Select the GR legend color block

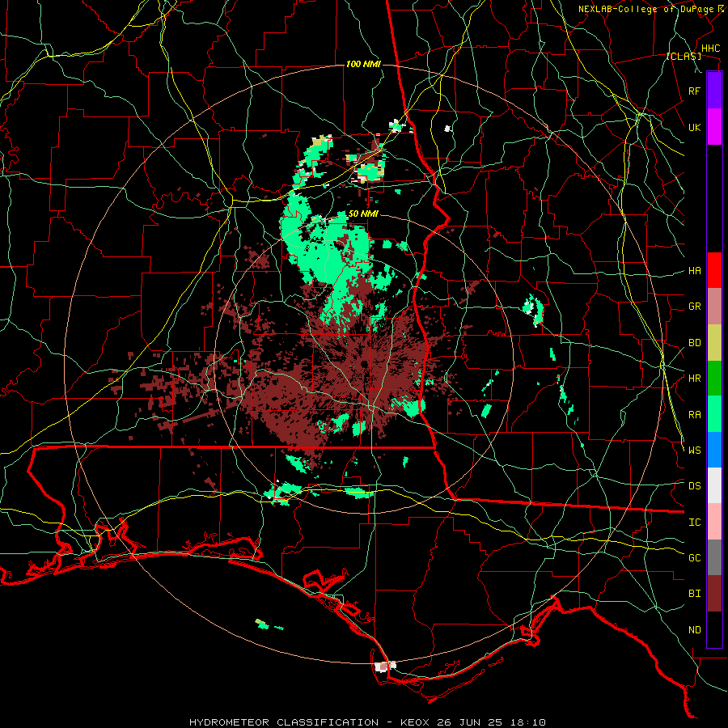[714, 307]
